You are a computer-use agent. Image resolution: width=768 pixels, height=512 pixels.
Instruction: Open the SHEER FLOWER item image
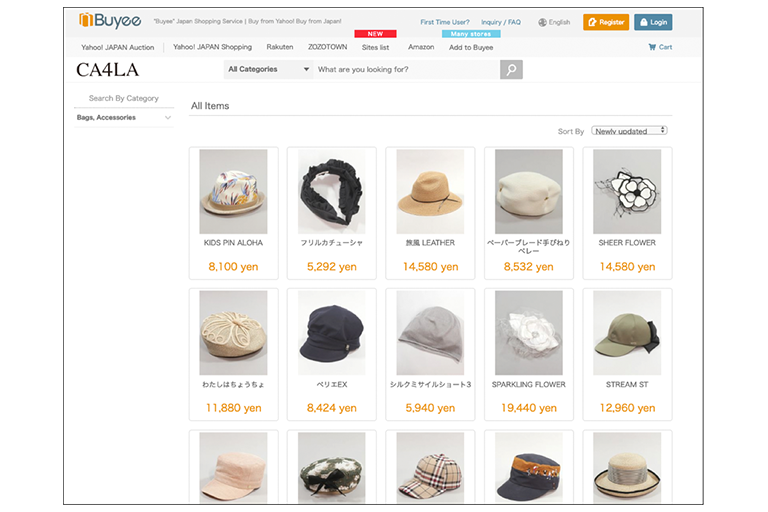[627, 192]
